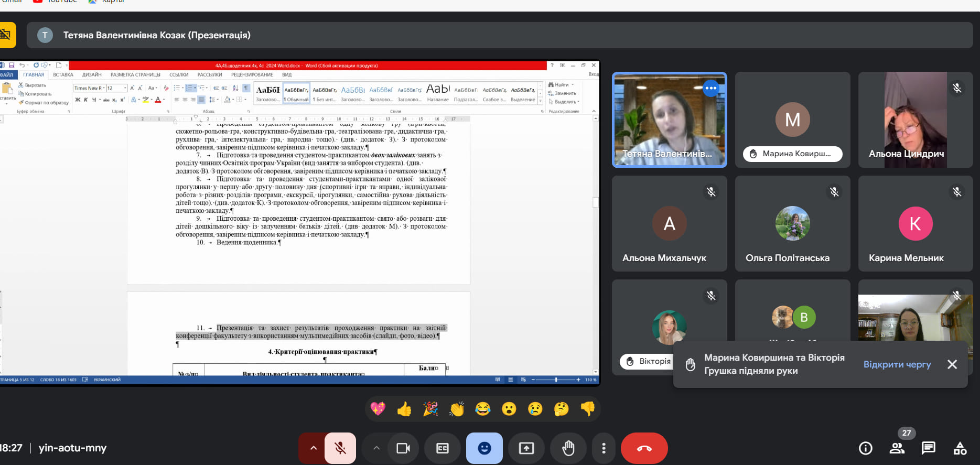This screenshot has width=980, height=465.
Task: Toggle italic К in Word ribbon
Action: [86, 100]
